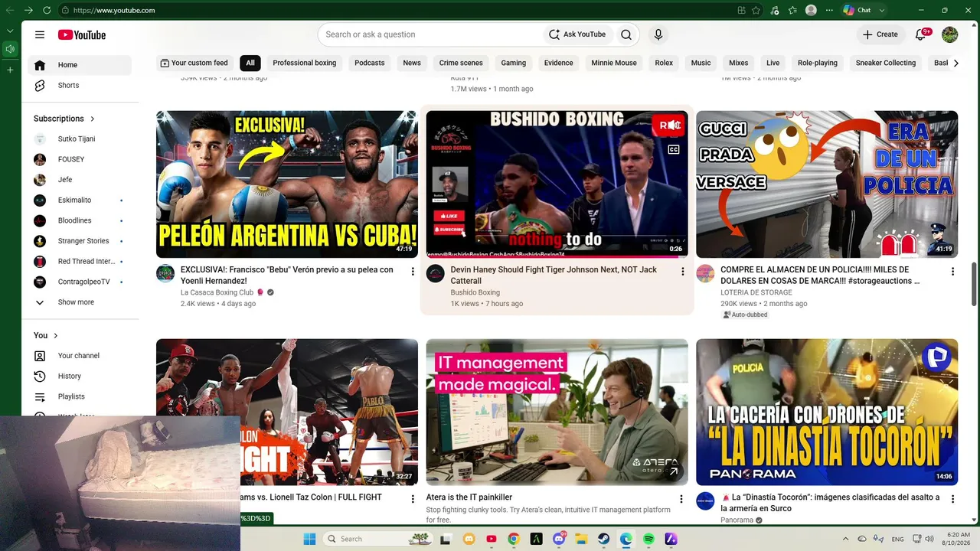
Task: Show hidden system tray icons
Action: click(845, 539)
